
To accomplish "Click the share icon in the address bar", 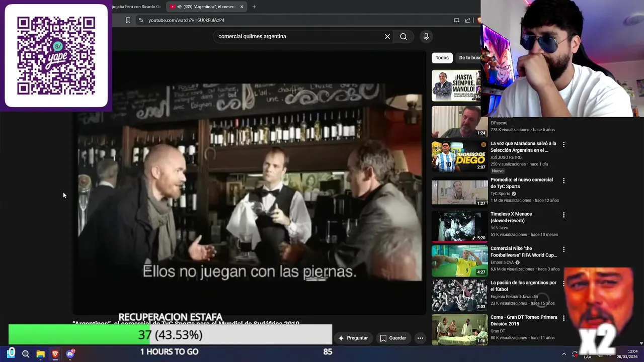I will [468, 20].
